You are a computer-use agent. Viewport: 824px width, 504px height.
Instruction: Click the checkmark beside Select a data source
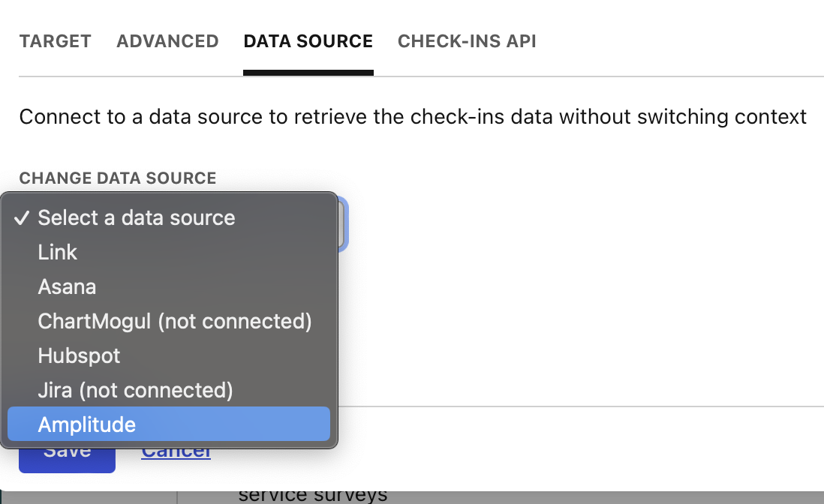(x=23, y=218)
